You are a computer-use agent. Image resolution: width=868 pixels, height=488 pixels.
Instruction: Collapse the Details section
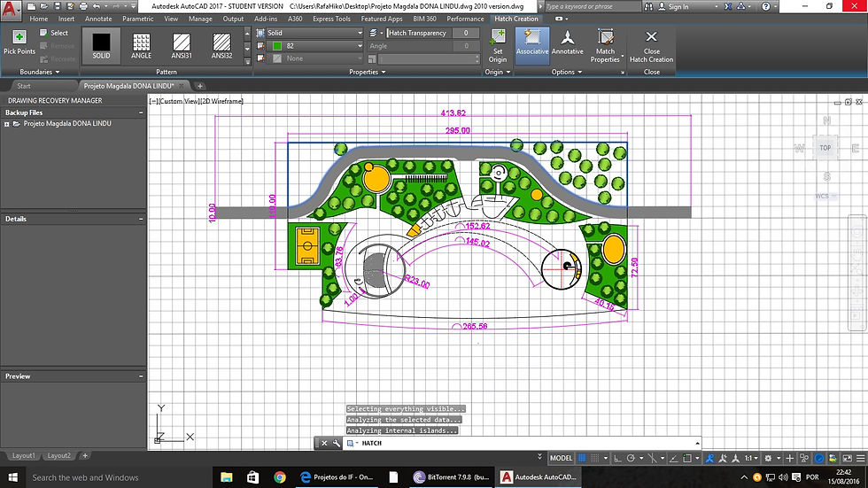pyautogui.click(x=141, y=219)
